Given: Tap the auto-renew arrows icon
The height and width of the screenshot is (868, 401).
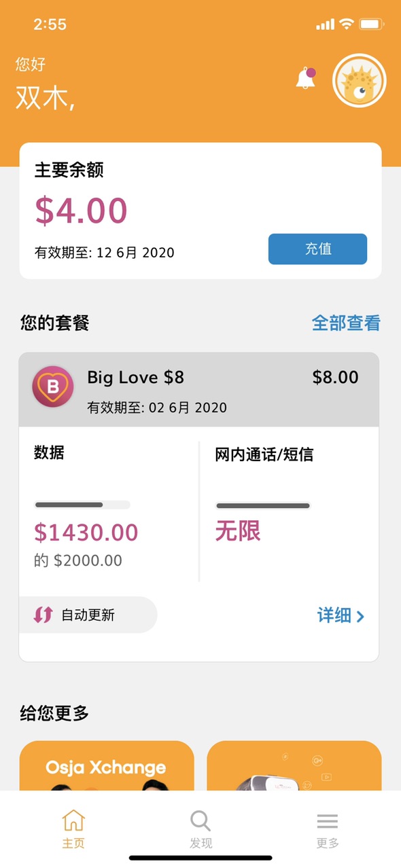Looking at the screenshot, I should pyautogui.click(x=43, y=615).
